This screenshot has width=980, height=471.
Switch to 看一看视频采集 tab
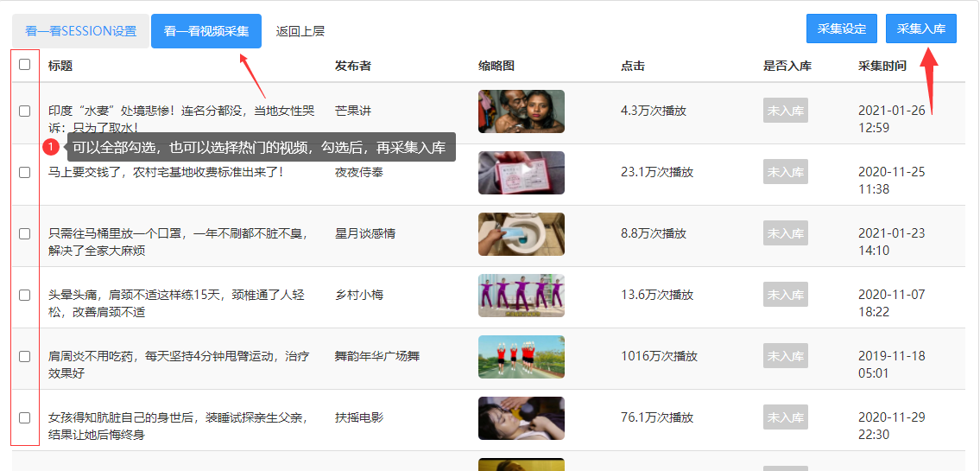[x=206, y=31]
